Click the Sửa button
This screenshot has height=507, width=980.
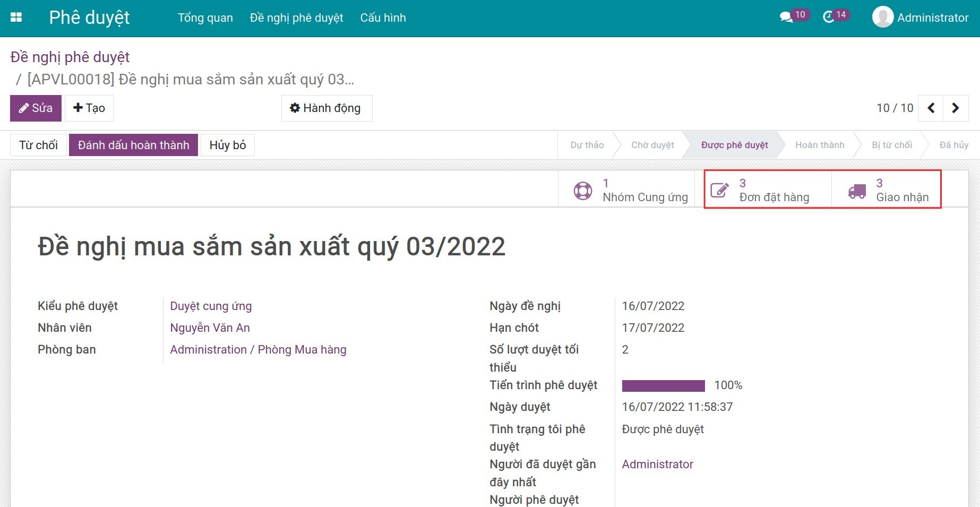tap(36, 108)
